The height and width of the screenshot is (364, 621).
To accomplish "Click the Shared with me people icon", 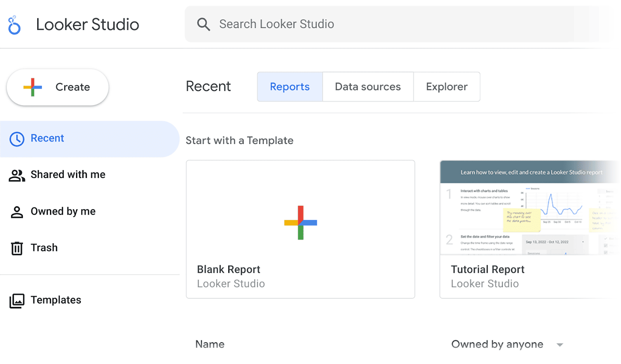I will click(17, 175).
